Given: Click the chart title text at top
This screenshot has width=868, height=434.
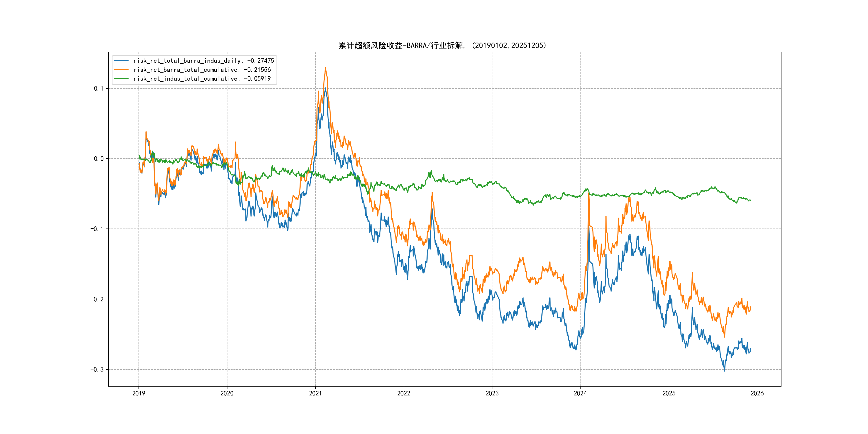Looking at the screenshot, I should (x=442, y=46).
